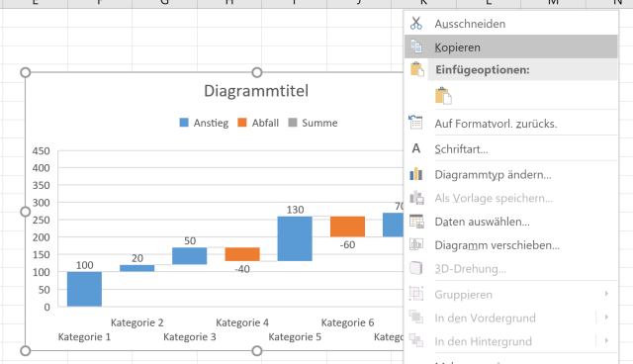633x364 pixels.
Task: Click the top-left chart resize handle
Action: (x=25, y=72)
